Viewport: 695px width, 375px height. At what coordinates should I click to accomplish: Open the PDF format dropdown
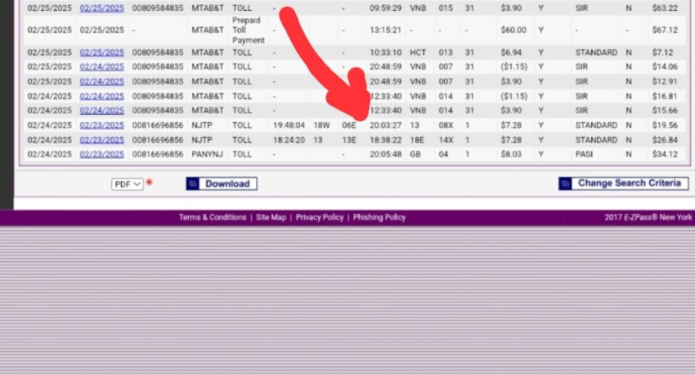coord(127,184)
